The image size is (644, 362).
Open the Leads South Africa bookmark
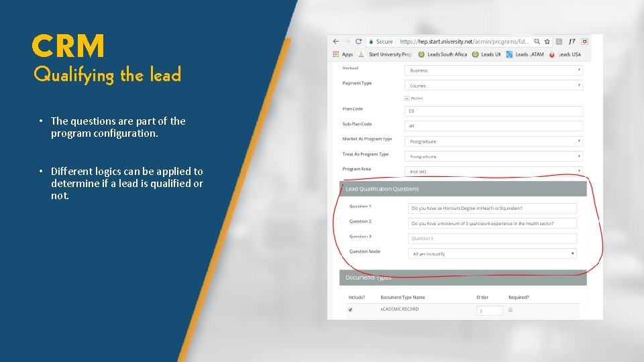(x=447, y=54)
